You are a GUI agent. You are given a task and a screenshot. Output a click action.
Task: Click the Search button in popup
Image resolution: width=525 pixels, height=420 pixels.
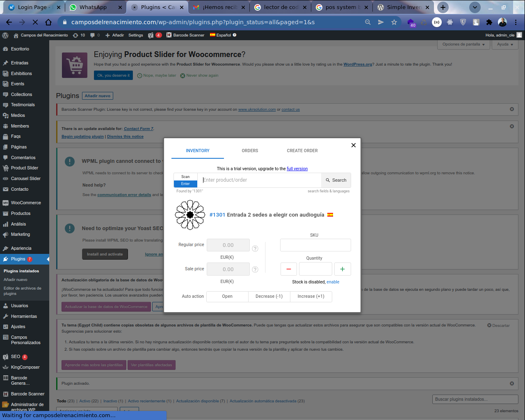point(336,180)
